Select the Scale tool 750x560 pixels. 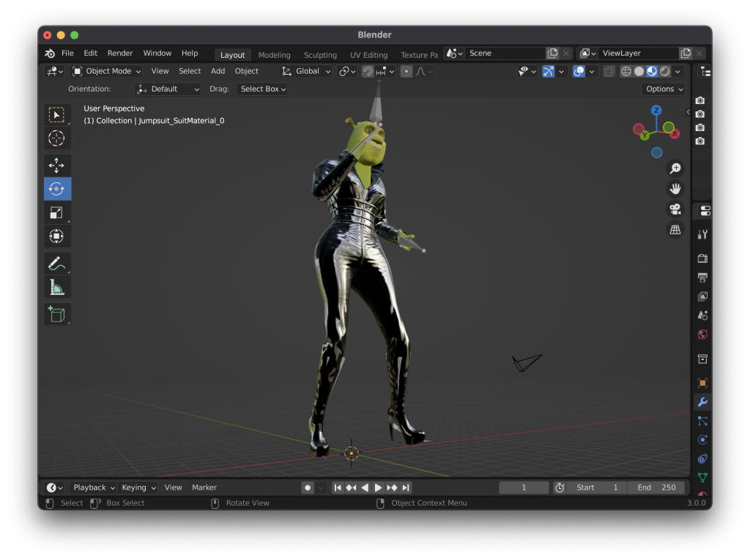pyautogui.click(x=56, y=212)
